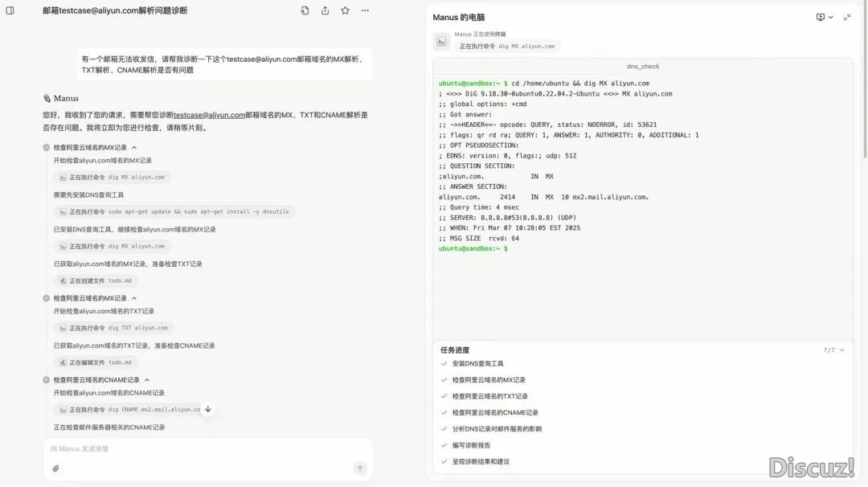Click the document view icon in header
Screen dimensions: 868x487
[305, 10]
